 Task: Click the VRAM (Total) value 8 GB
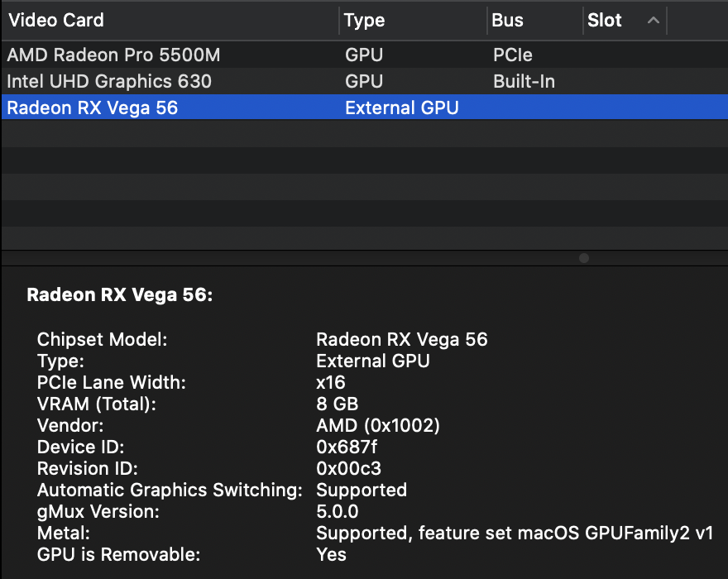(337, 404)
